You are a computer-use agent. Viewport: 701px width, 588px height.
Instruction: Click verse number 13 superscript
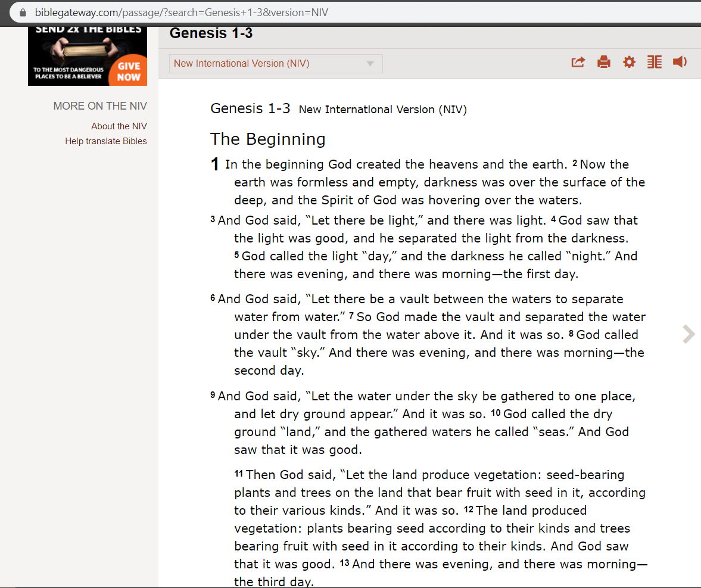(344, 563)
